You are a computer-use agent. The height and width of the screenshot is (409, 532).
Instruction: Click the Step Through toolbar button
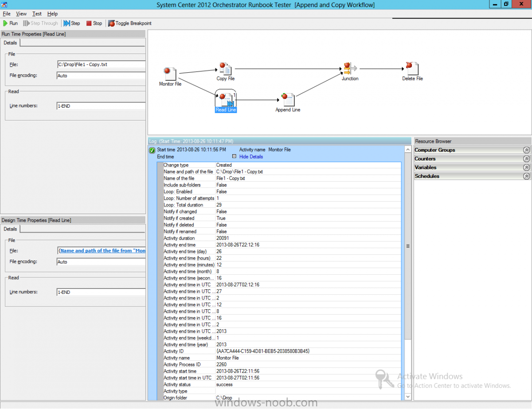41,23
